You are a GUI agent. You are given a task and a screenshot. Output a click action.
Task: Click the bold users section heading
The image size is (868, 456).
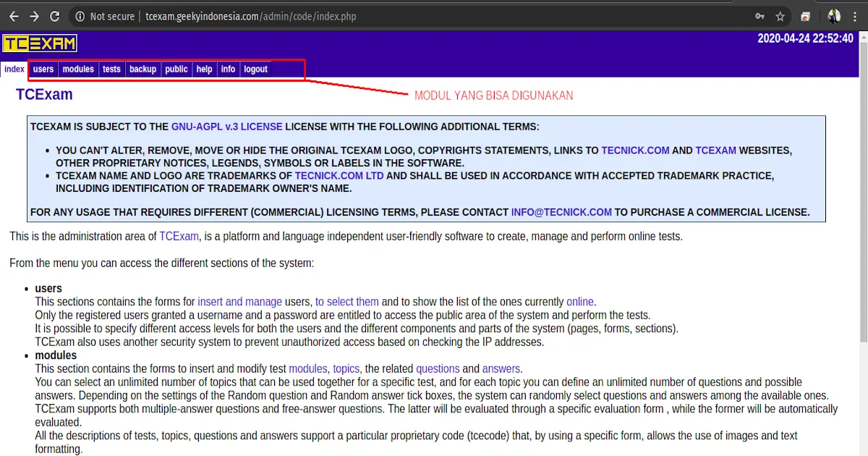click(x=48, y=289)
